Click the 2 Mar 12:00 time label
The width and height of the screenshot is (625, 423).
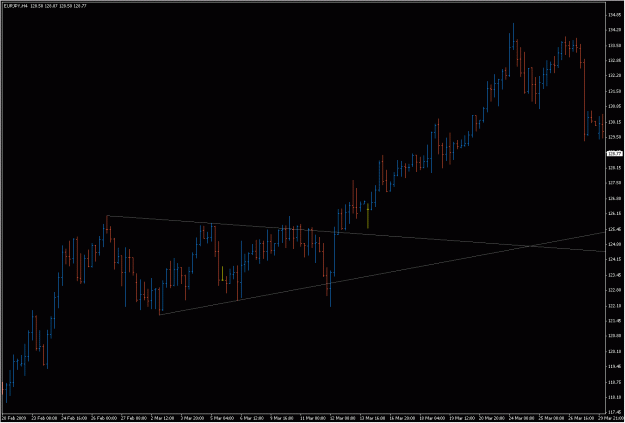pos(162,419)
